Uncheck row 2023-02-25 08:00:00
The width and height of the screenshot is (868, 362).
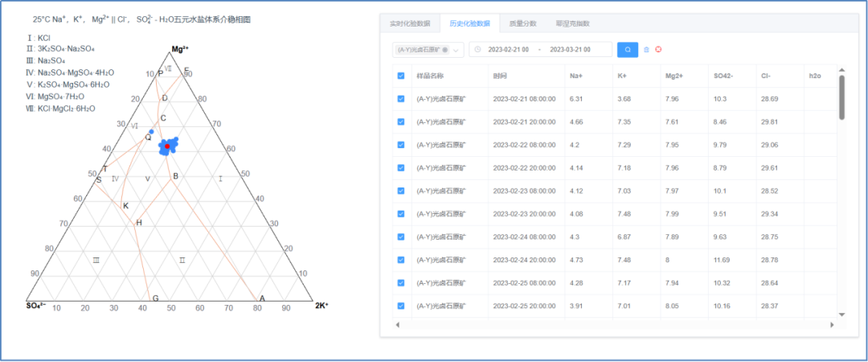pos(401,282)
